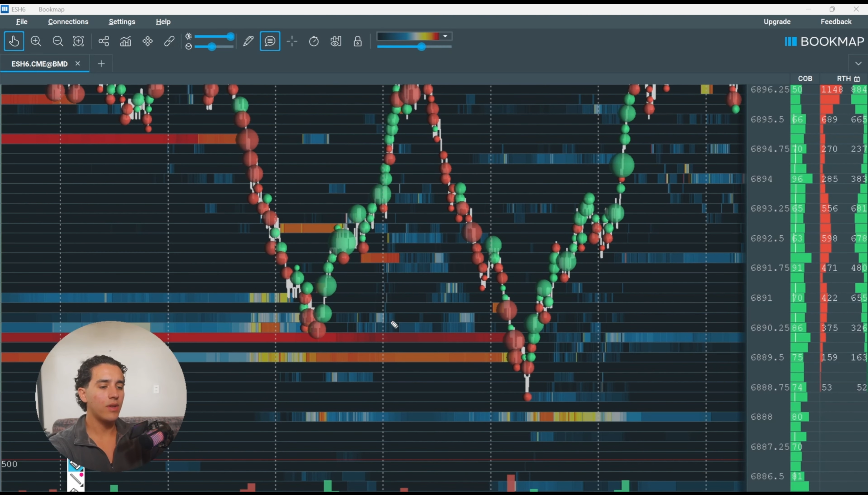Click the chain link icon
Image resolution: width=868 pixels, height=495 pixels.
(x=169, y=41)
